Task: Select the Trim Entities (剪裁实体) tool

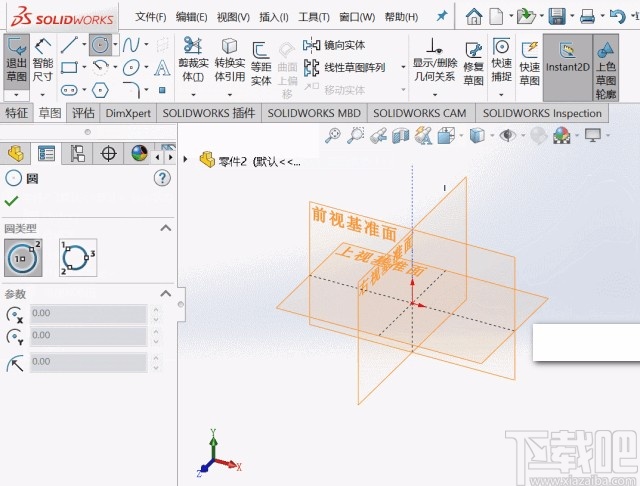Action: (193, 61)
